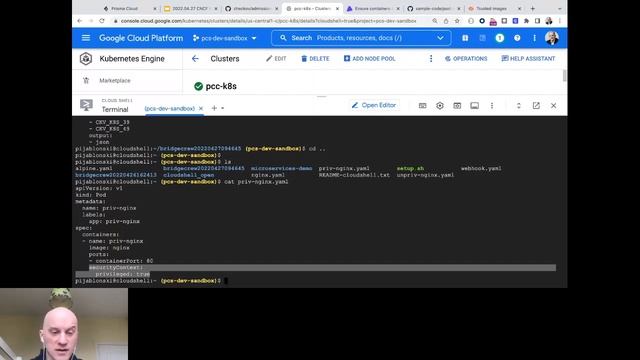Maximize or restore the Cloud Shell panel
Screen dimensions: 640x360
click(x=518, y=106)
